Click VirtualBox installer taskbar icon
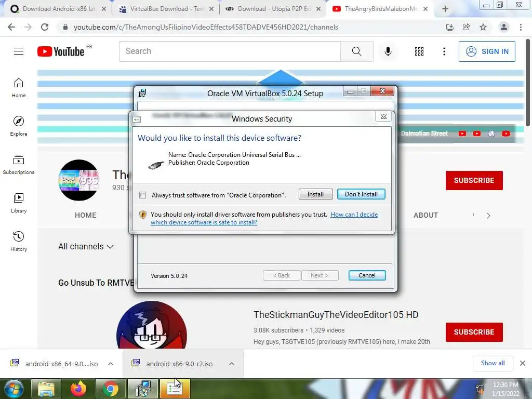Screen dimensions: 532x399 143,389
